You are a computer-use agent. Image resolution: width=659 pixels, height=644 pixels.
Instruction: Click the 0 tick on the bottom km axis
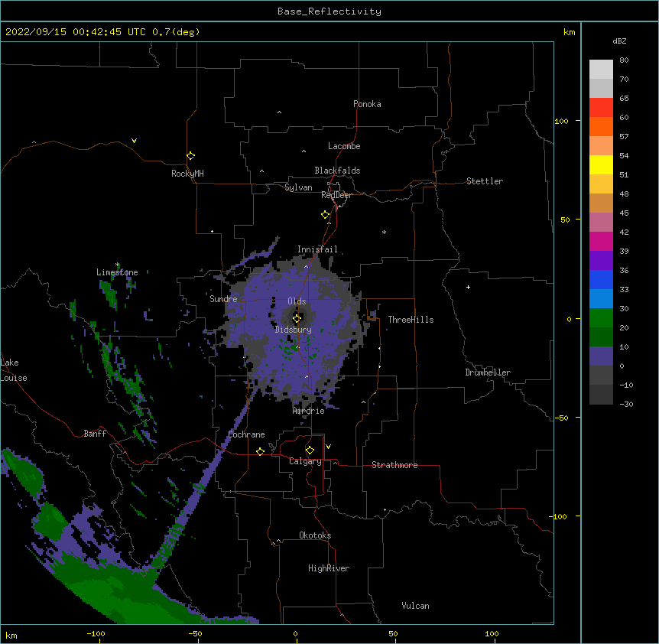tap(295, 634)
